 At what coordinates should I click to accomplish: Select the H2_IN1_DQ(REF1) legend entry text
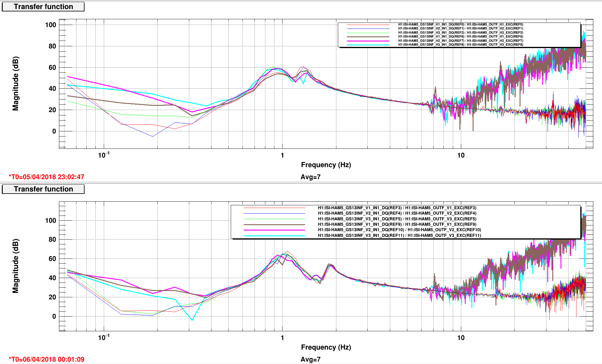461,29
